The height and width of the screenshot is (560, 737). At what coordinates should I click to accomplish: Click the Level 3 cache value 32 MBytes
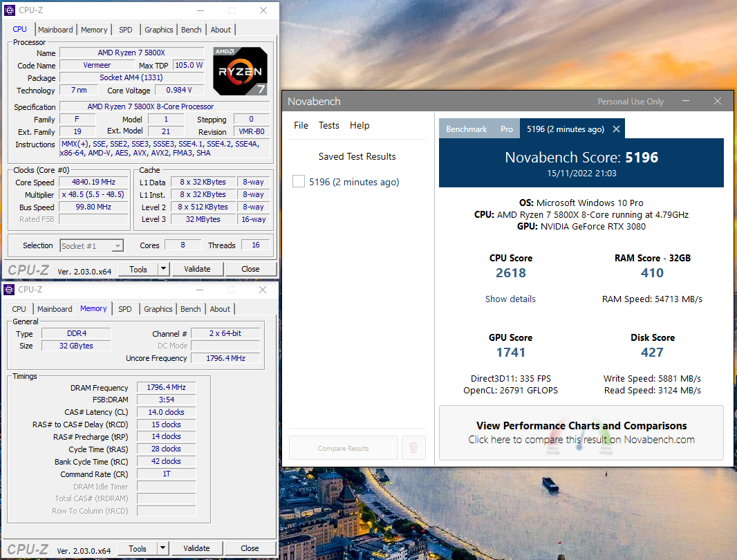click(x=203, y=219)
